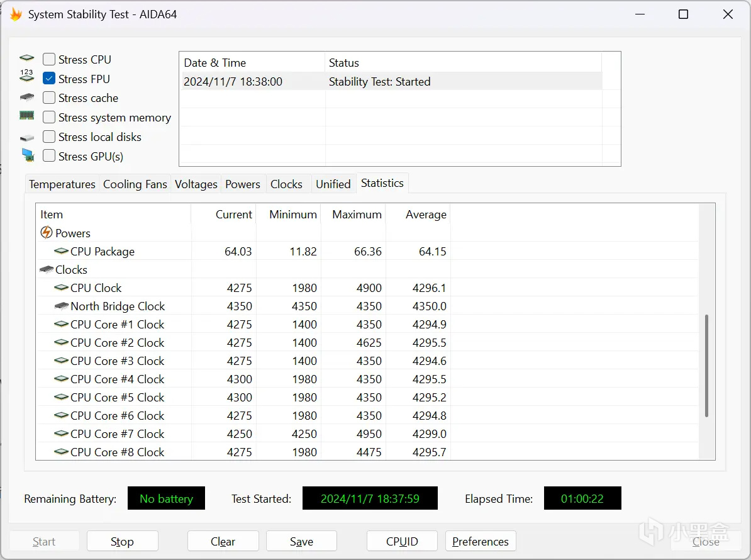Screen dimensions: 751x560
Task: Click the Maximum column header
Action: click(353, 214)
